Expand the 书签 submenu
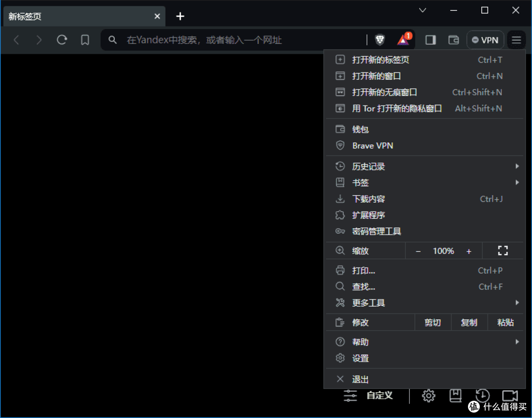Viewport: 532px width, 418px height. (x=424, y=183)
